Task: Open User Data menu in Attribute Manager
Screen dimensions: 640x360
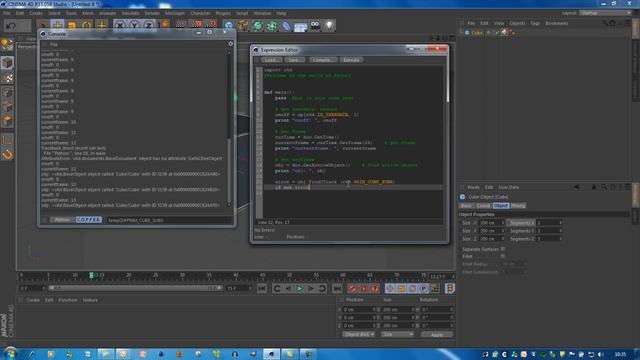Action: [x=509, y=187]
